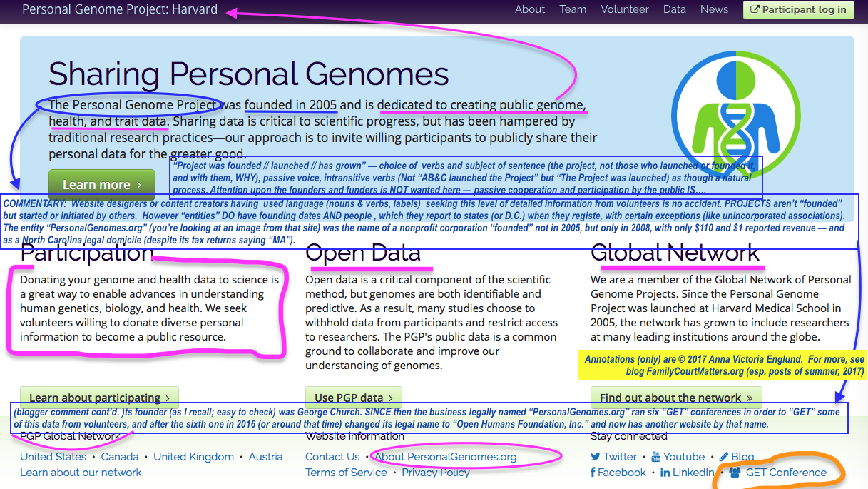This screenshot has height=489, width=868.
Task: Open the GET Conference group icon link
Action: coord(734,473)
